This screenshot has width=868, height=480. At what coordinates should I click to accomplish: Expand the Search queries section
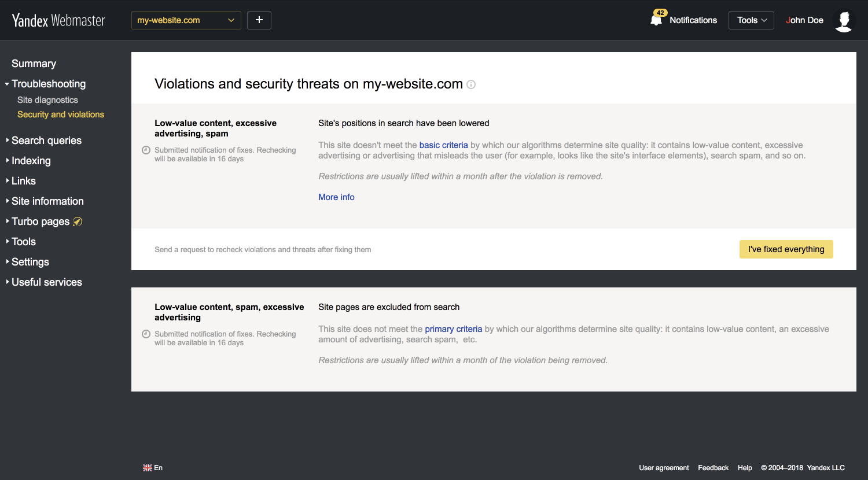point(46,141)
